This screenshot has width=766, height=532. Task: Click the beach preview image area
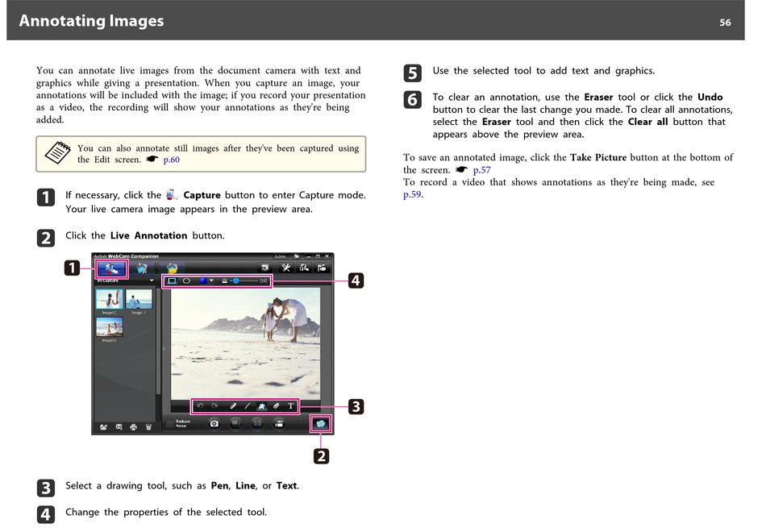click(245, 343)
